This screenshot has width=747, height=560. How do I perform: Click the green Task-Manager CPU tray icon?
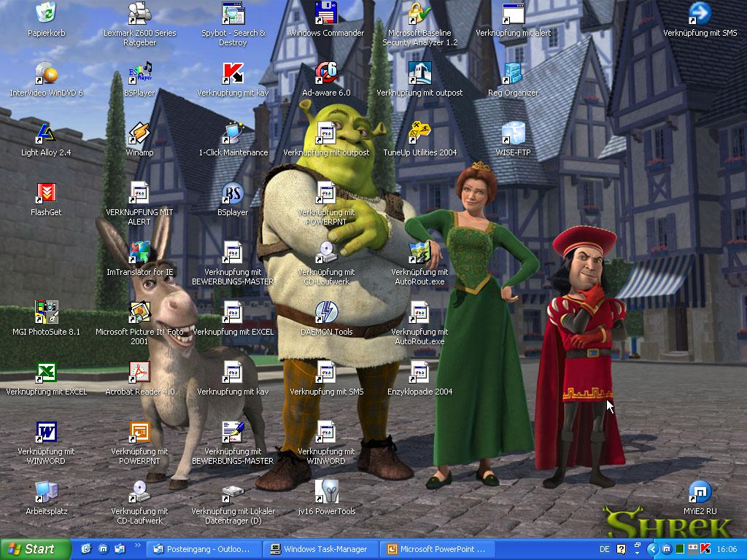pos(680,549)
